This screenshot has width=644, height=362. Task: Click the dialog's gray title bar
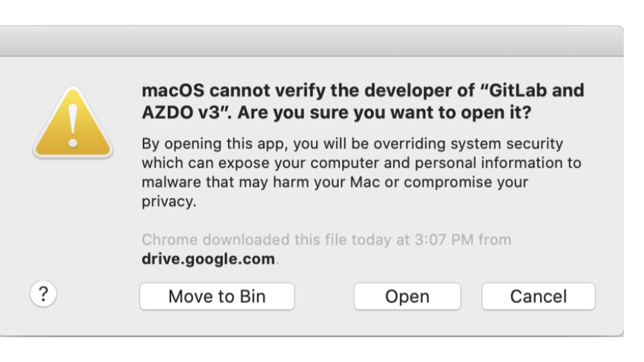pyautogui.click(x=311, y=41)
